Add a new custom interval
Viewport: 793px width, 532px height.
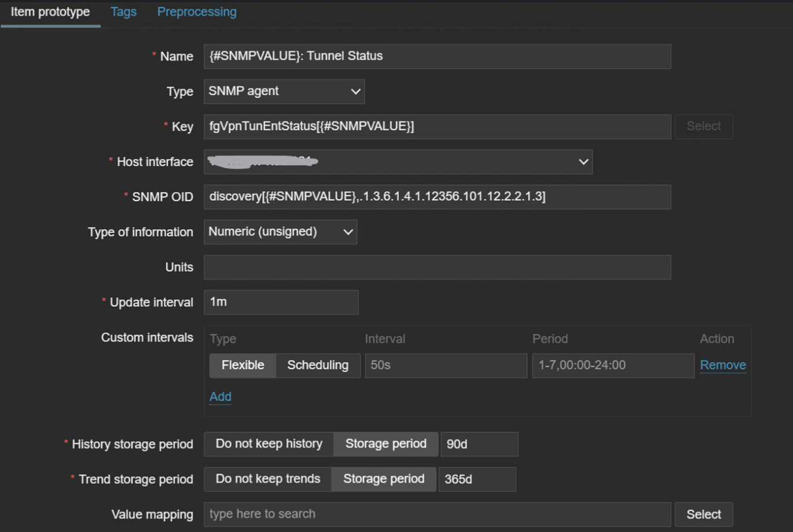coord(220,397)
